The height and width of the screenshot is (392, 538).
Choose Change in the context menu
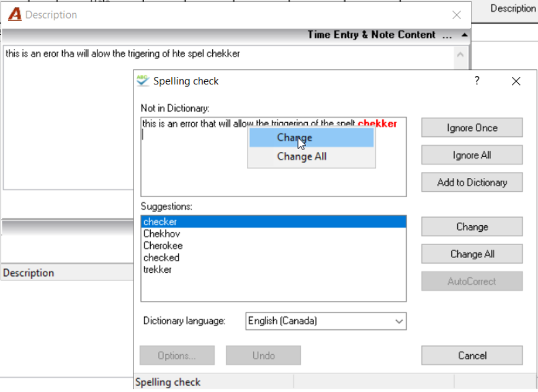coord(312,138)
